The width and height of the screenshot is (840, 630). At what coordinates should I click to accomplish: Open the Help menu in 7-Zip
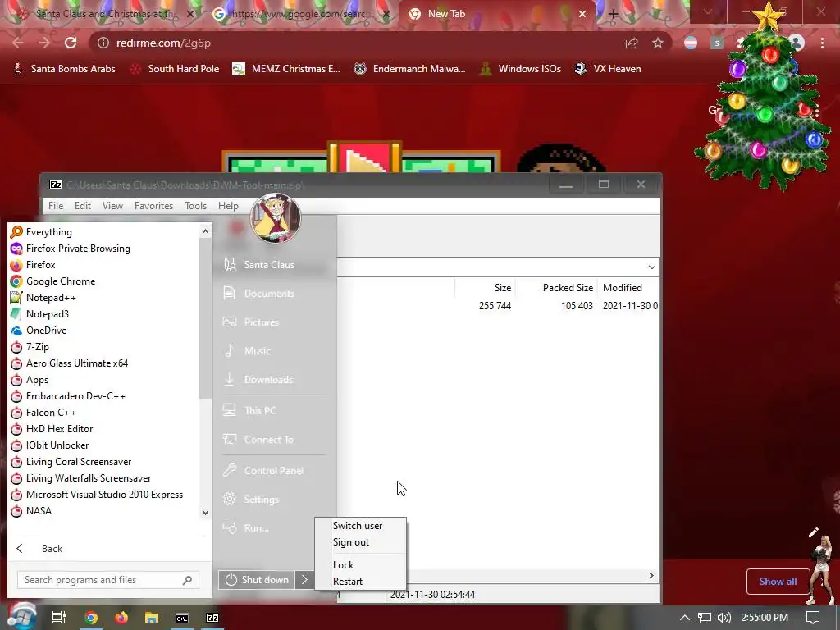(x=228, y=206)
